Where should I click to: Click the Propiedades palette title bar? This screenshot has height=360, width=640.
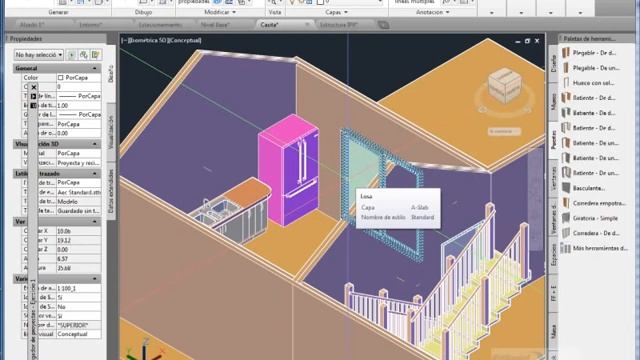tap(56, 39)
